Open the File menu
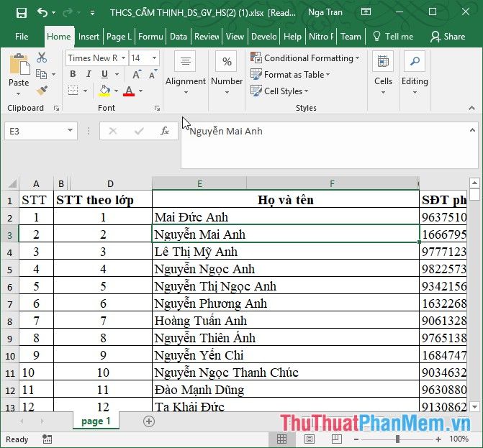Image resolution: width=483 pixels, height=448 pixels. [x=22, y=37]
